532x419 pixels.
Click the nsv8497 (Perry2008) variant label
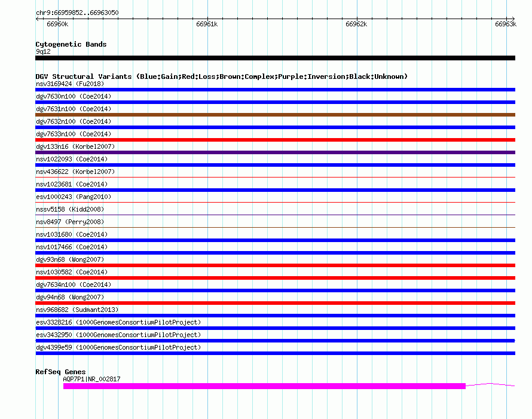pyautogui.click(x=70, y=222)
